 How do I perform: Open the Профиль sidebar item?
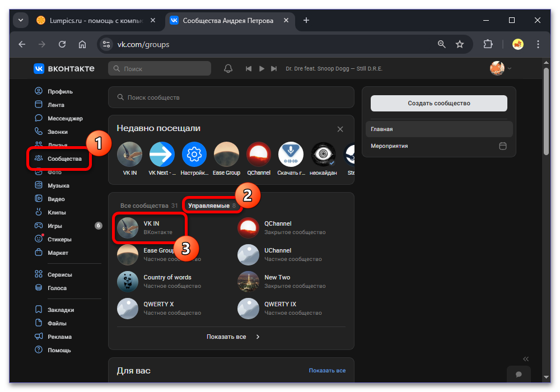(x=54, y=91)
